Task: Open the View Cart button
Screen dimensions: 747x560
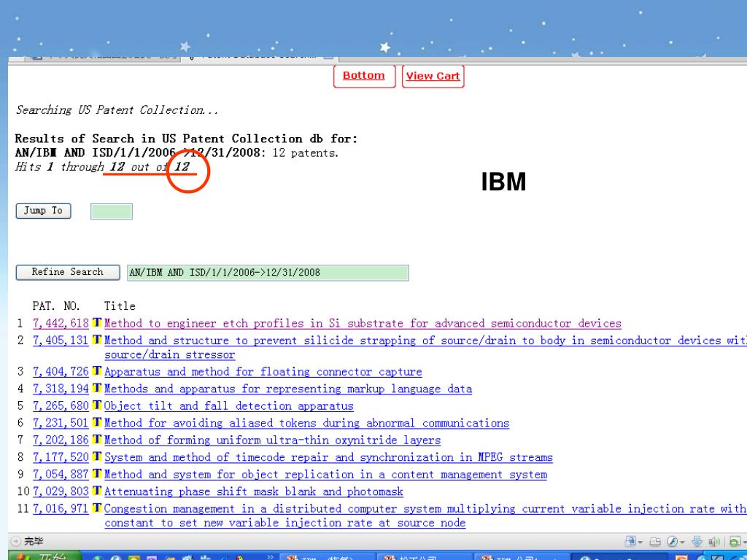Action: [433, 76]
